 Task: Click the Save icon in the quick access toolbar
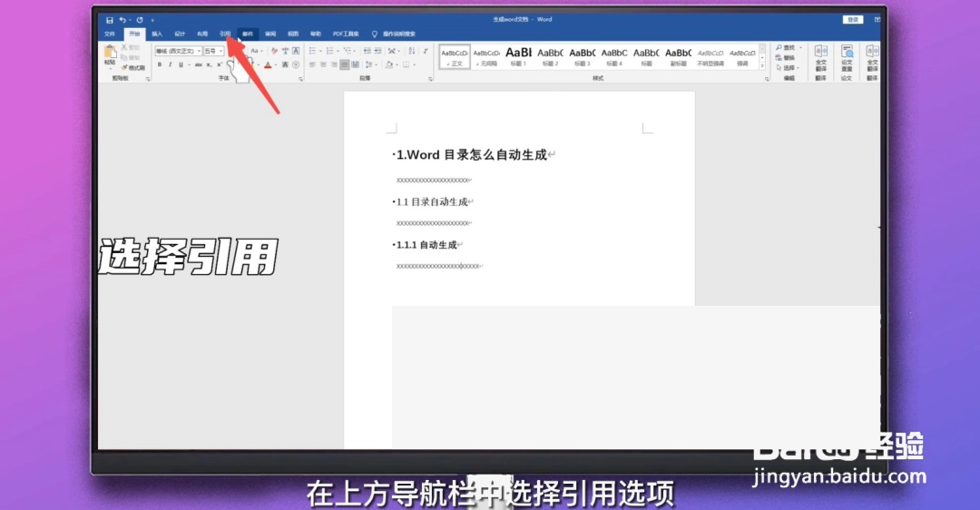click(110, 21)
